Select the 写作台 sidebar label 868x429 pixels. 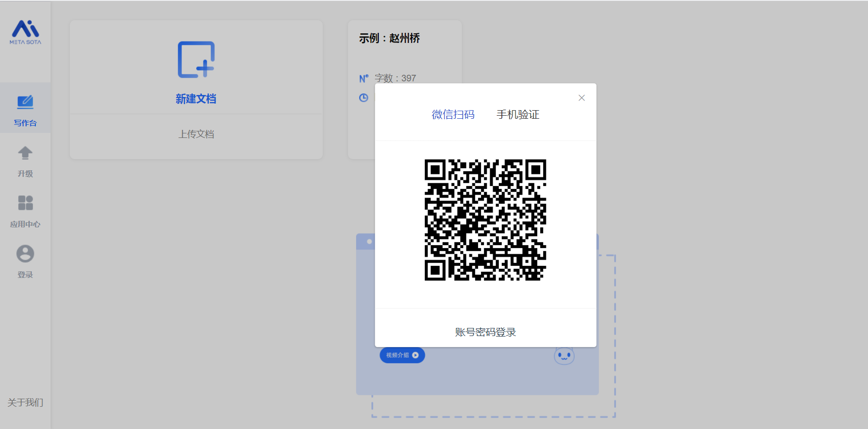(x=25, y=123)
